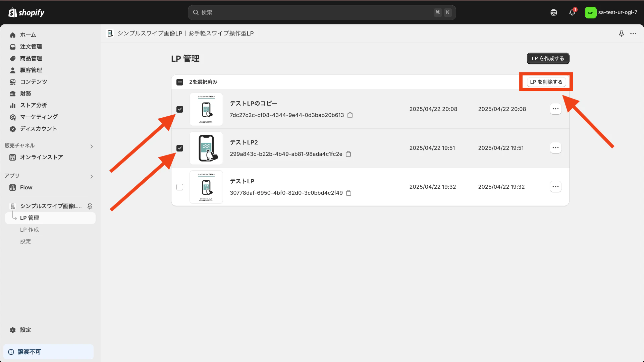
Task: Click the LP を作成する button
Action: coord(548,59)
